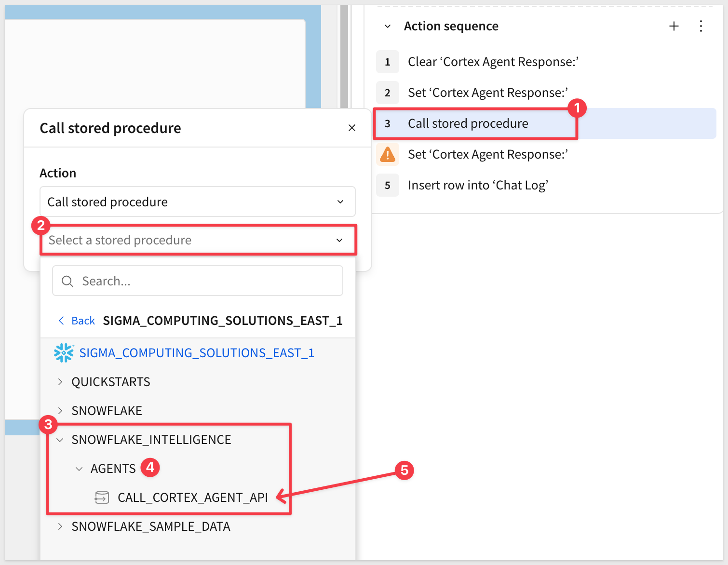Open the Action sequence three-dot menu
Screen dimensions: 728x565
coord(701,27)
